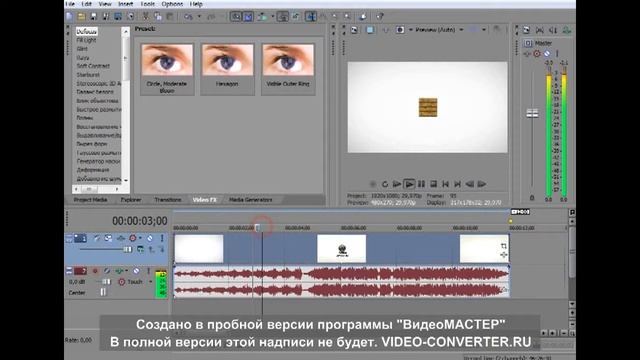Open Track FX on the video track
The width and height of the screenshot is (640, 360).
pyautogui.click(x=121, y=238)
